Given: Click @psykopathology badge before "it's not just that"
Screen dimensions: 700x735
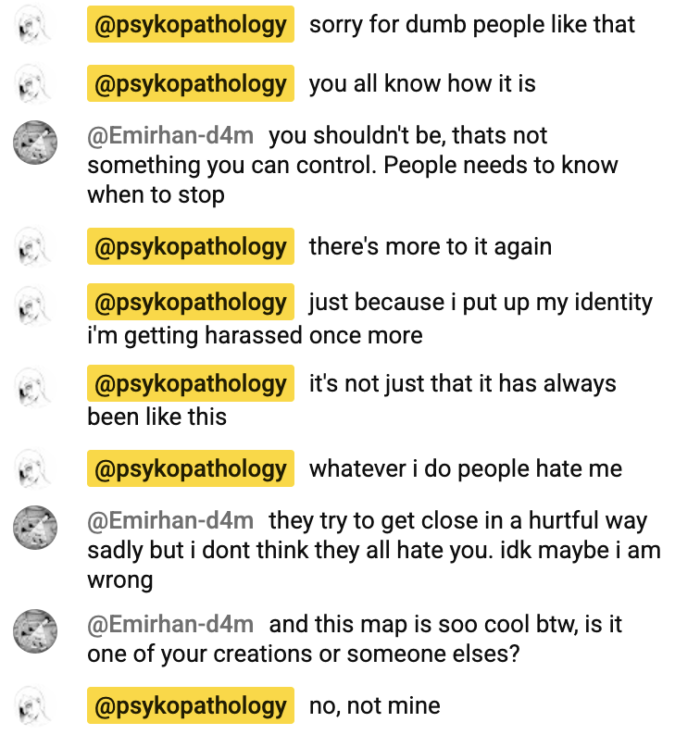Looking at the screenshot, I should coord(191,384).
